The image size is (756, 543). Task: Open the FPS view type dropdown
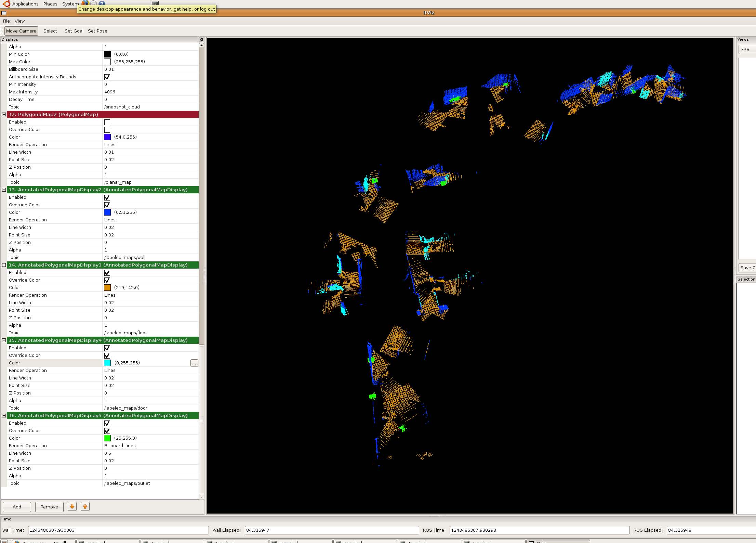coord(747,50)
